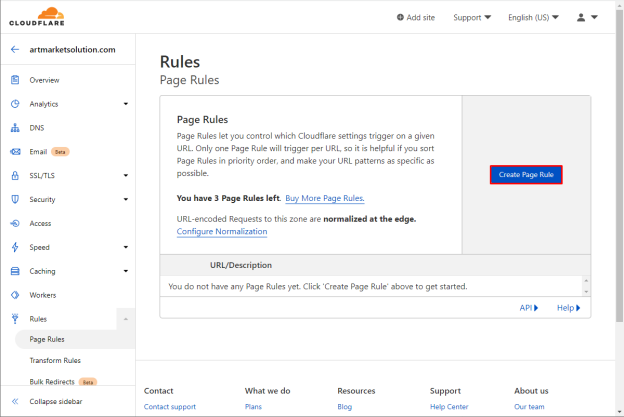Open Plans footer link

(x=253, y=407)
